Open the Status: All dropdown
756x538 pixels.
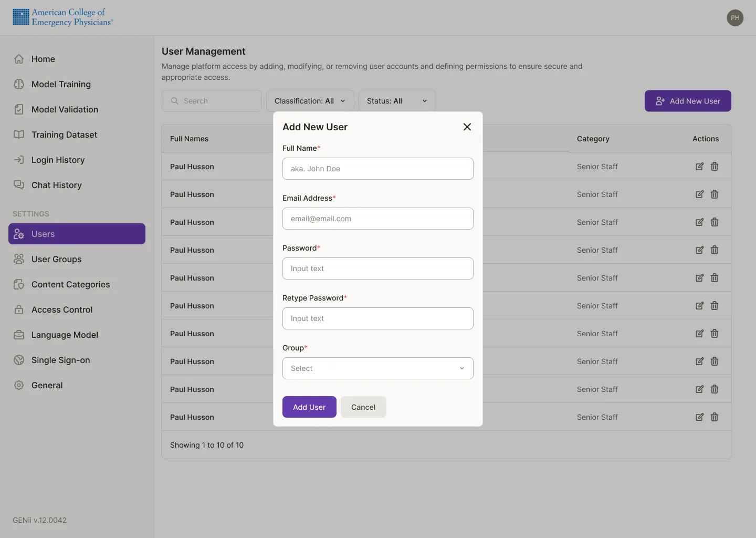[397, 101]
